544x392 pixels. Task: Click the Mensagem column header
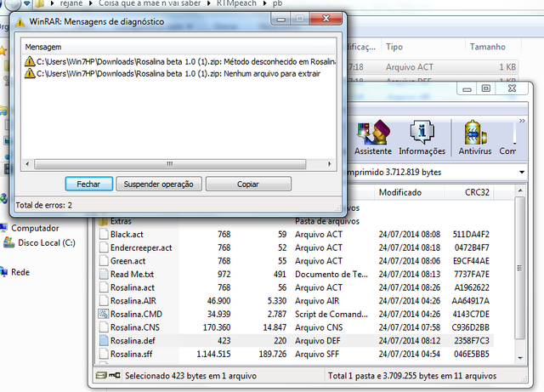point(179,47)
